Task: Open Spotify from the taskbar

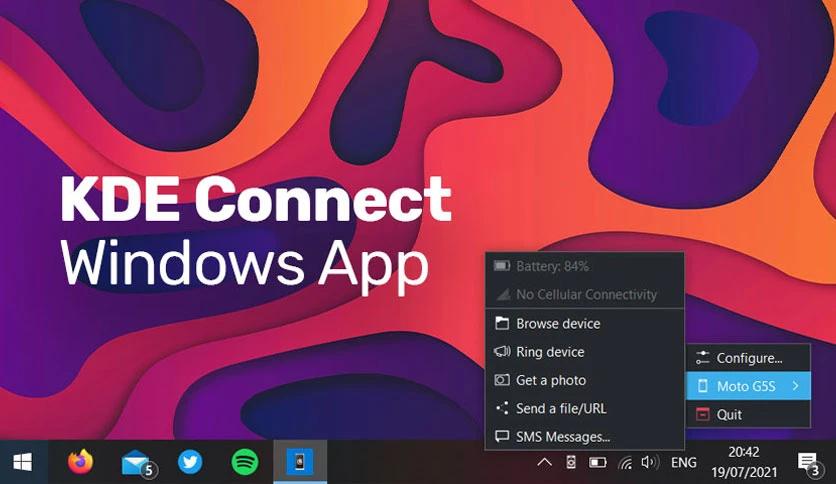Action: [x=245, y=462]
